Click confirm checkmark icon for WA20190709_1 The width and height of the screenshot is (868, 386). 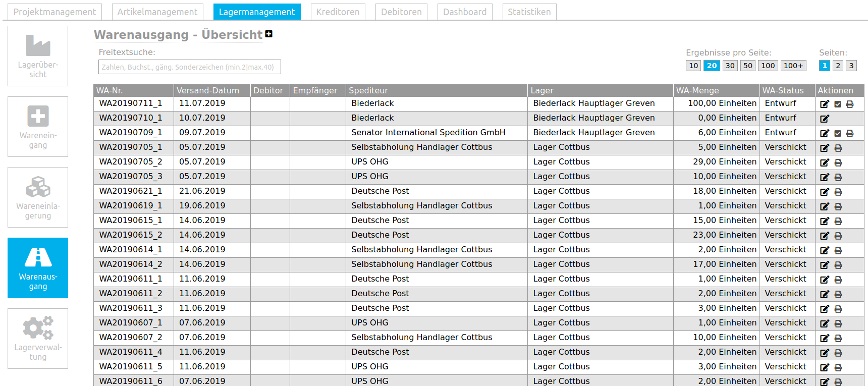[x=838, y=133]
